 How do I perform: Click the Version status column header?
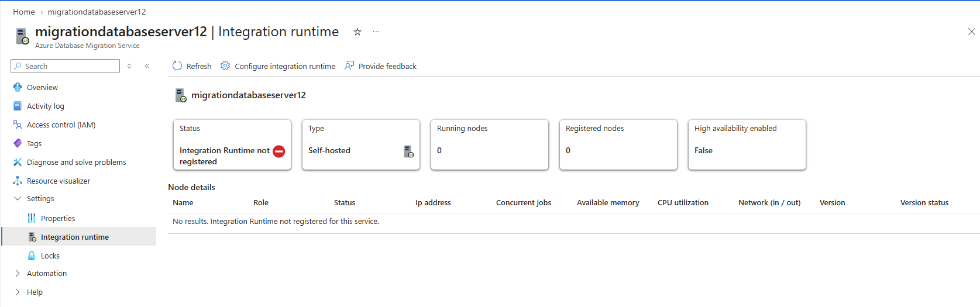924,203
